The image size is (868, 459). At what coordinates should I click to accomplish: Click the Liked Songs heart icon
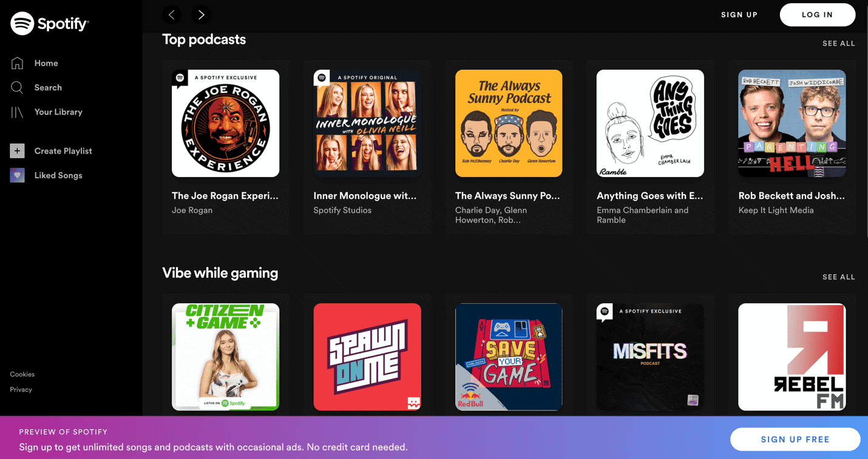tap(17, 175)
